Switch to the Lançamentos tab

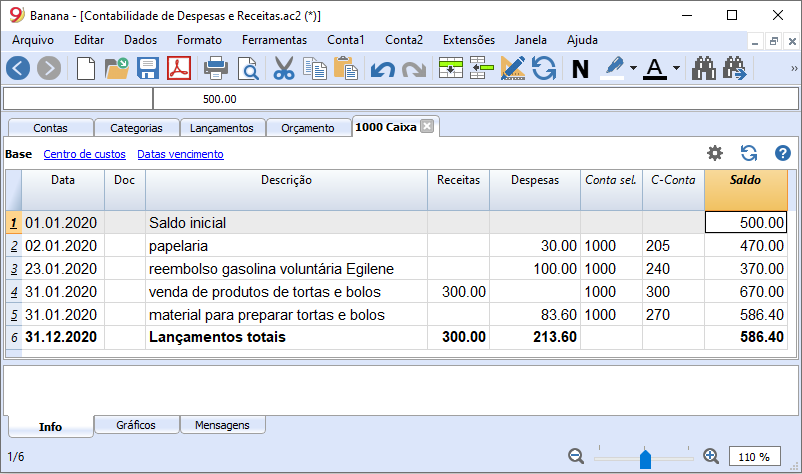click(x=221, y=128)
